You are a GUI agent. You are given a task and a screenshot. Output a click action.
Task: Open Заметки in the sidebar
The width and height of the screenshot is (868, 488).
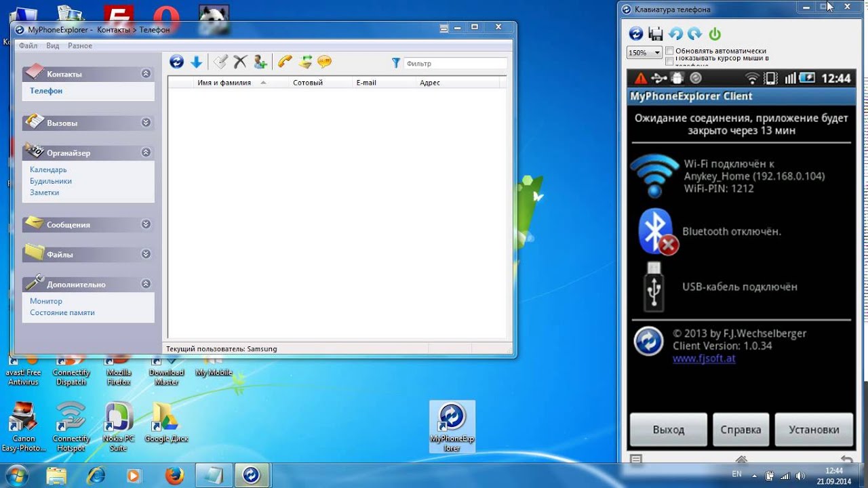[44, 192]
